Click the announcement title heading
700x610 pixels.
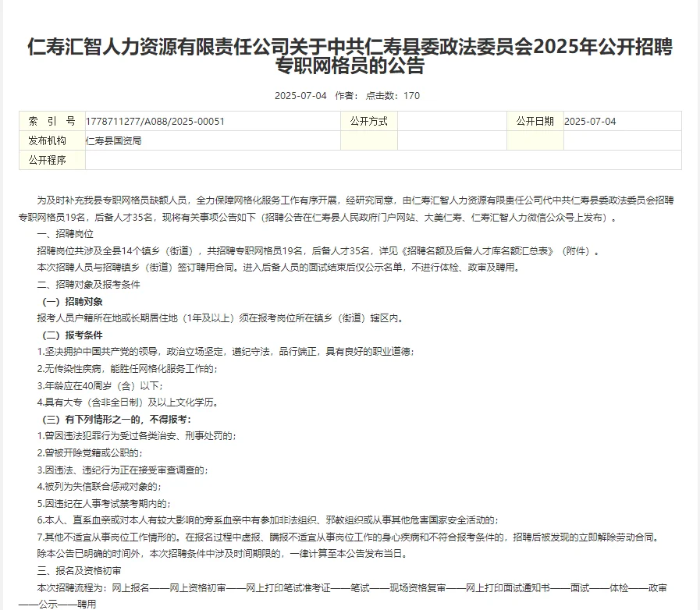click(x=350, y=56)
